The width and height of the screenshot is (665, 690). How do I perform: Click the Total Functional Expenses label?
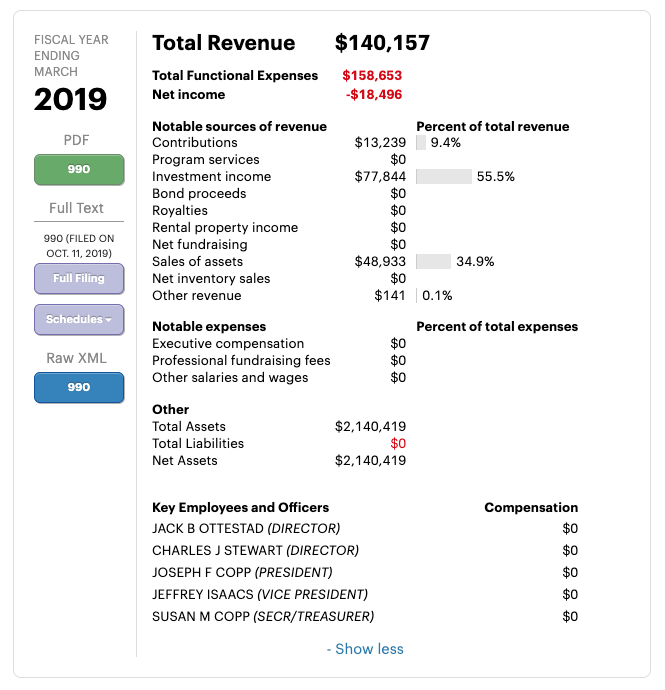point(235,76)
